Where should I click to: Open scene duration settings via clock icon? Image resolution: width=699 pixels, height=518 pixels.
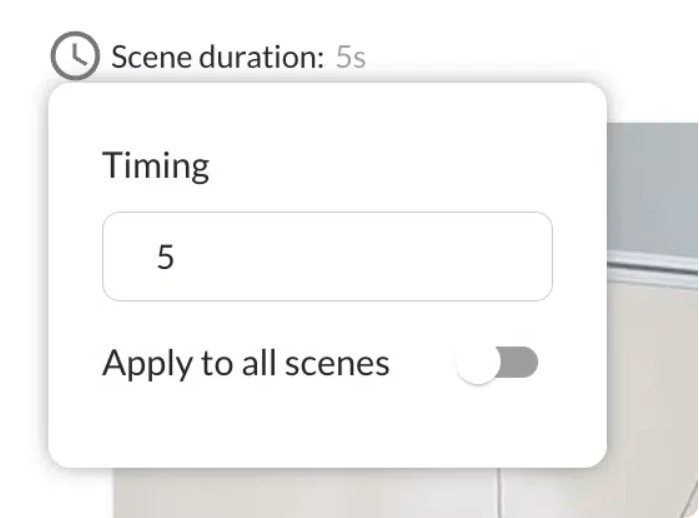tap(75, 56)
